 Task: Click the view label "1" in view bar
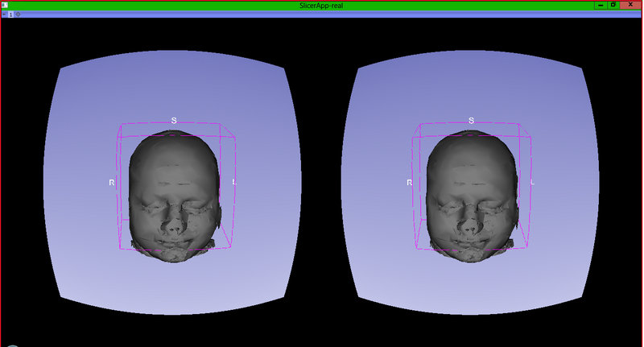pyautogui.click(x=10, y=14)
